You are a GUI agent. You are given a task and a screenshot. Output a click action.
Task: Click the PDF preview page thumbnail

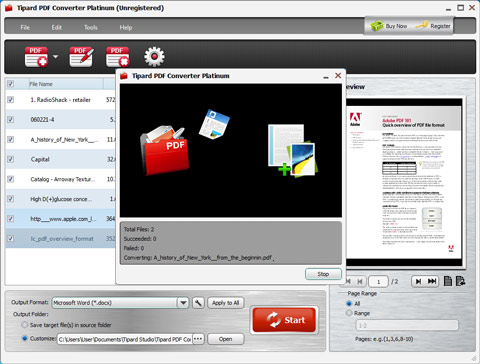403,182
